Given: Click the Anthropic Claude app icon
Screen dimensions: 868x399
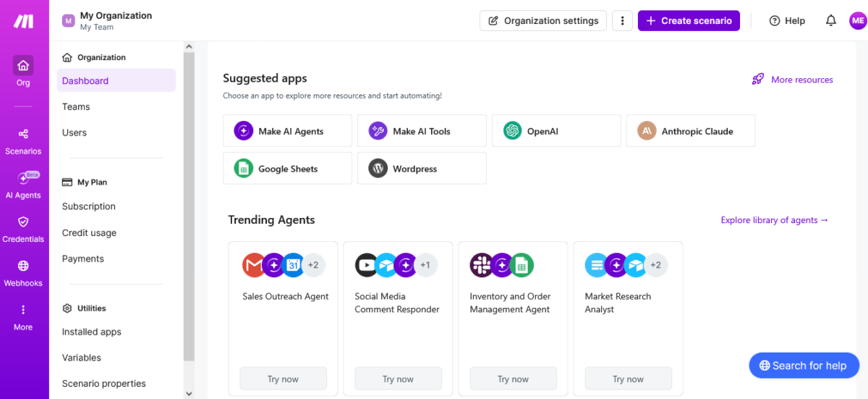Looking at the screenshot, I should click(647, 131).
